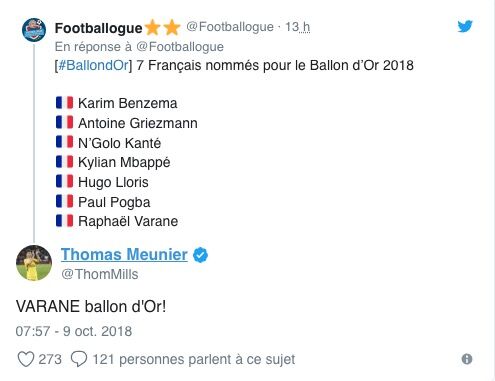Viewport: 495px width, 381px height.
Task: Click the tweet info icon
Action: 467,359
